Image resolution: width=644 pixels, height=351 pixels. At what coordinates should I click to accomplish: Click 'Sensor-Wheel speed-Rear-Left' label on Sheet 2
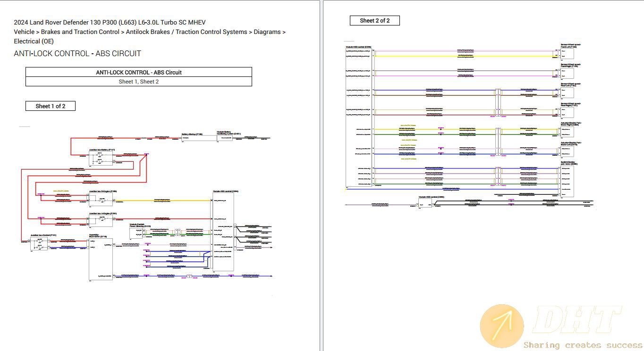click(x=571, y=85)
